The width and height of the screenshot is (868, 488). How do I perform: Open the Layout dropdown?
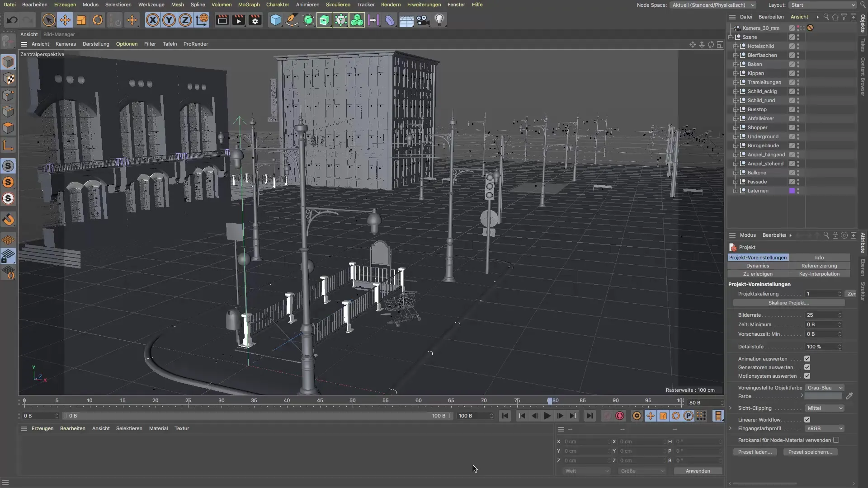click(x=823, y=5)
